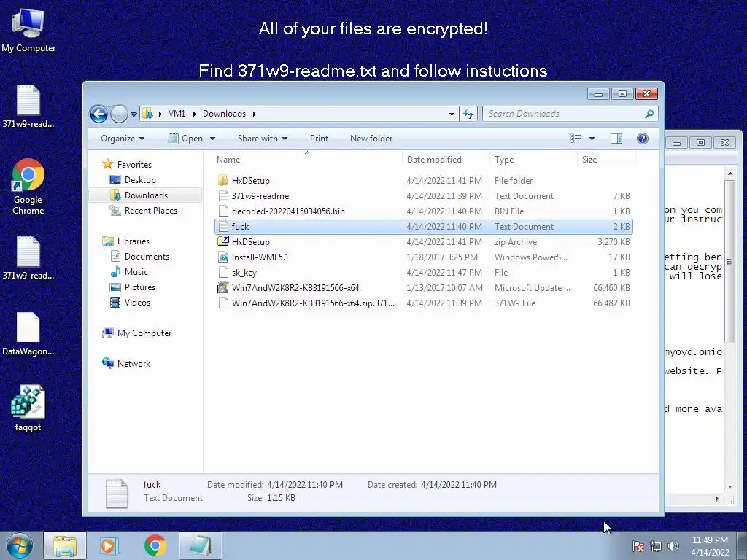Open the Share with dropdown
This screenshot has height=560, width=747.
(263, 139)
